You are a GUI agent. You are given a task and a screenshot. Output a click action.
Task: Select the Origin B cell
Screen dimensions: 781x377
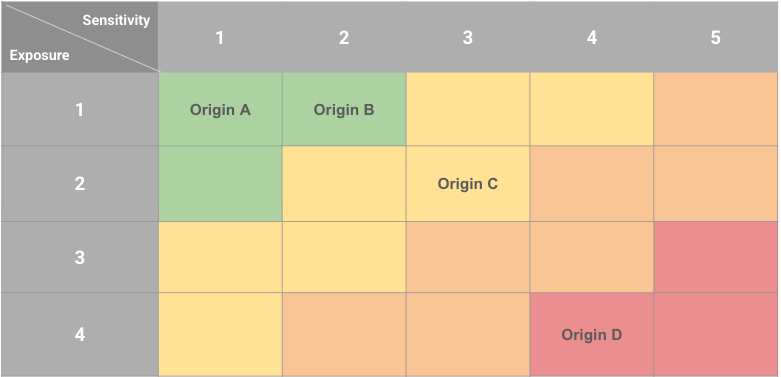(344, 109)
